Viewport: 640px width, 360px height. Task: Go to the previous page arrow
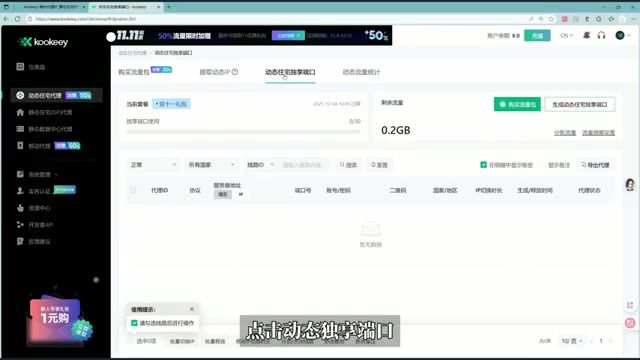(591, 341)
